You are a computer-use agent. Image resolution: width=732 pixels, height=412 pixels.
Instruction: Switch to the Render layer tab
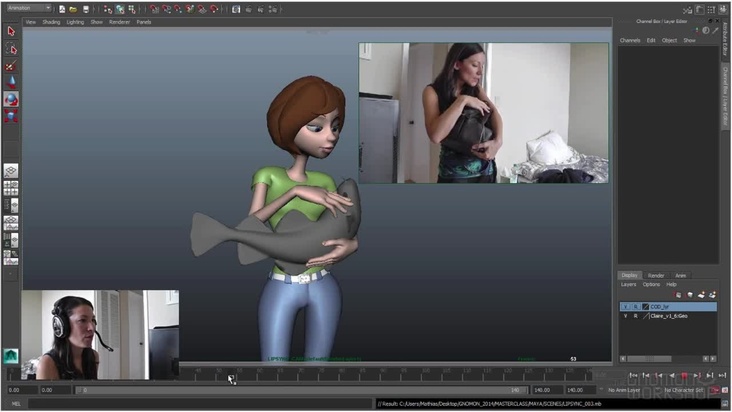coord(656,275)
